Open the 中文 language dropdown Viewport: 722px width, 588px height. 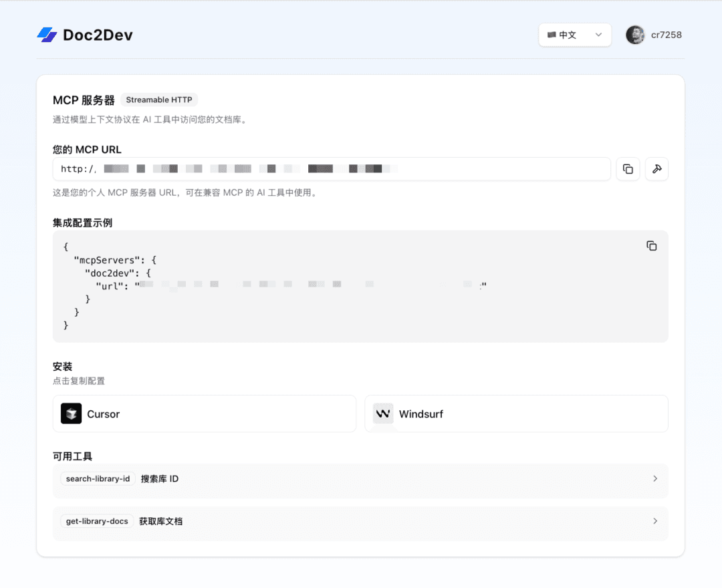pyautogui.click(x=575, y=35)
